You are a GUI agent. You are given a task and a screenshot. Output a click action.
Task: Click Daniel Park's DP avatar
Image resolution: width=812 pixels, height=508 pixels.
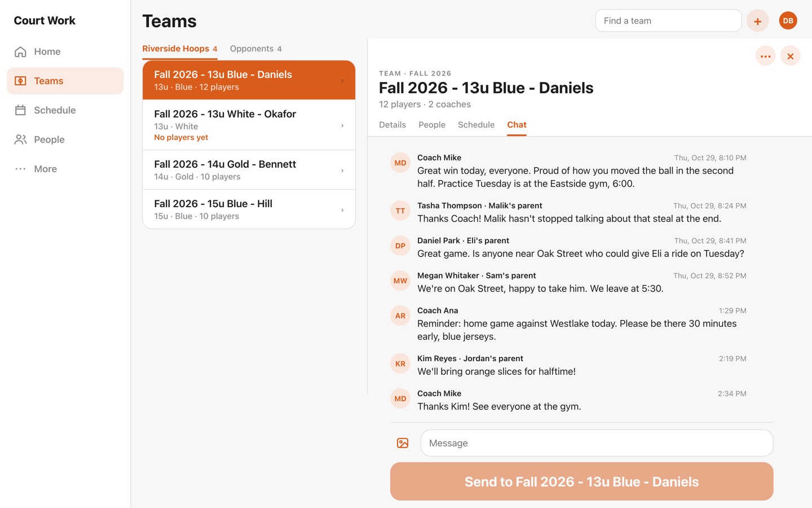[x=400, y=246]
